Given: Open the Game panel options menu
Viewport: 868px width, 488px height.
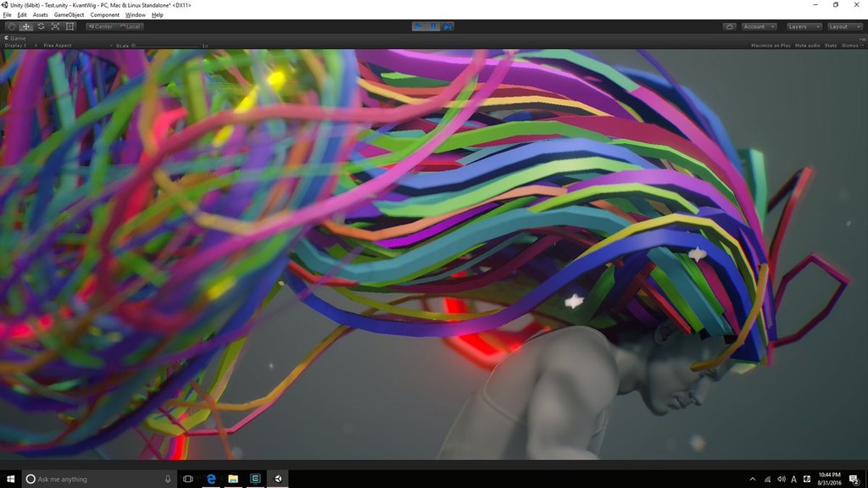Looking at the screenshot, I should coord(862,39).
